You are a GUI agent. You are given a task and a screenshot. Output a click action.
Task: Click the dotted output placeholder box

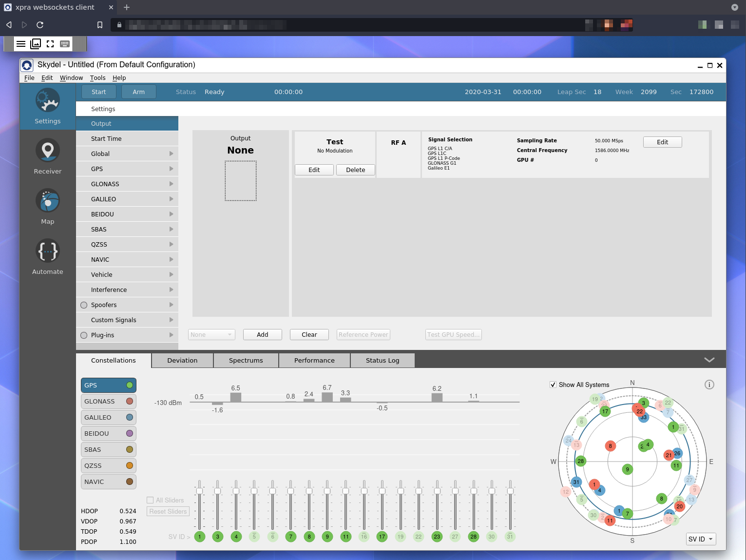[241, 181]
